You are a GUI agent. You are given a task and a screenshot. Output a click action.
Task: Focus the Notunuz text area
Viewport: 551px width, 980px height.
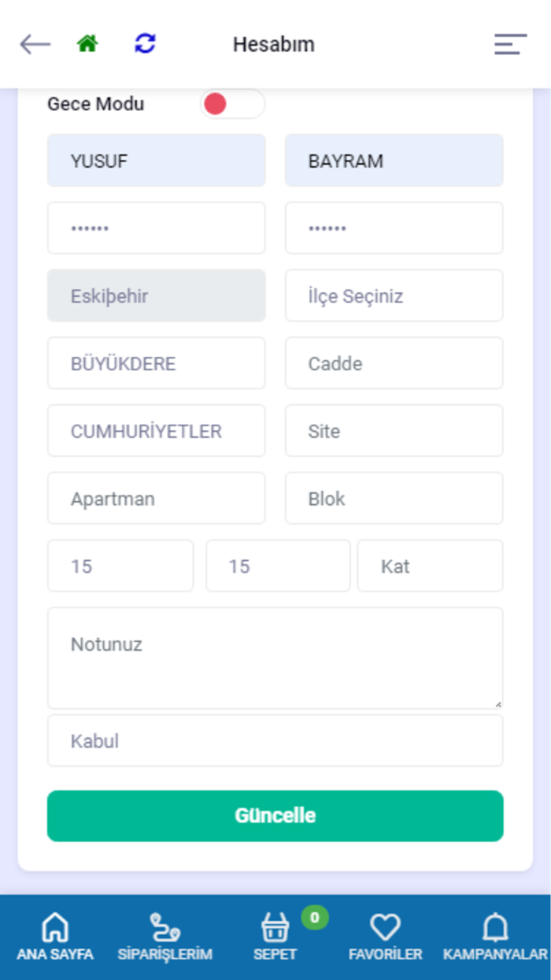pos(275,659)
